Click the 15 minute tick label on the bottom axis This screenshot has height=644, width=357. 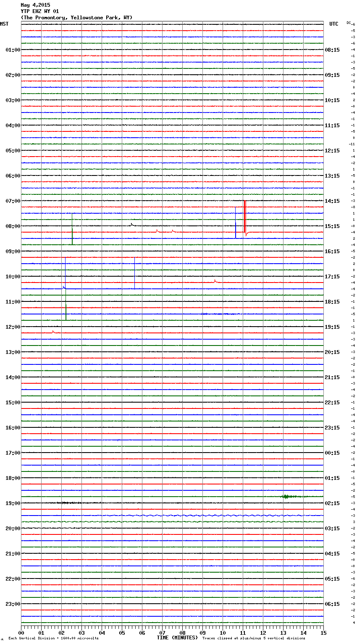[x=323, y=633]
